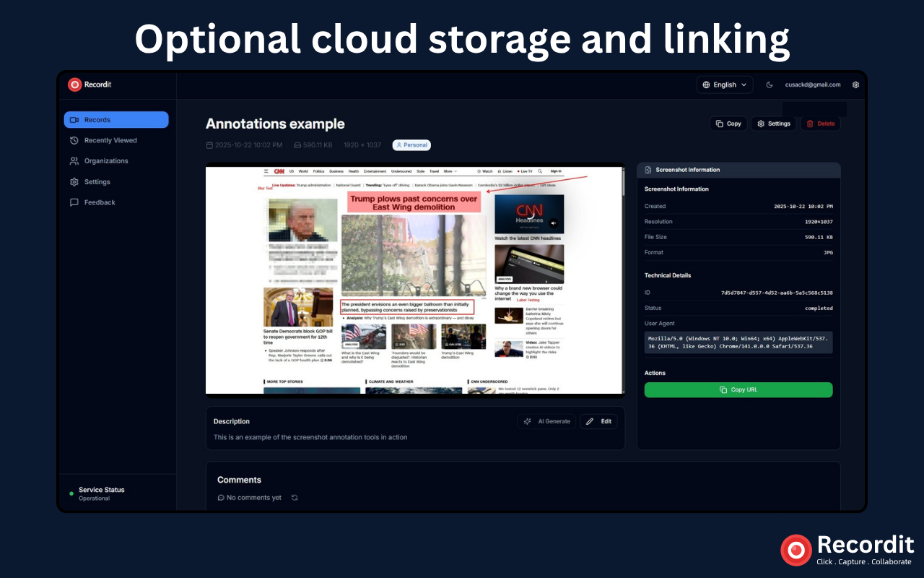Click the green Copy URL button
Viewport: 924px width, 578px height.
738,390
